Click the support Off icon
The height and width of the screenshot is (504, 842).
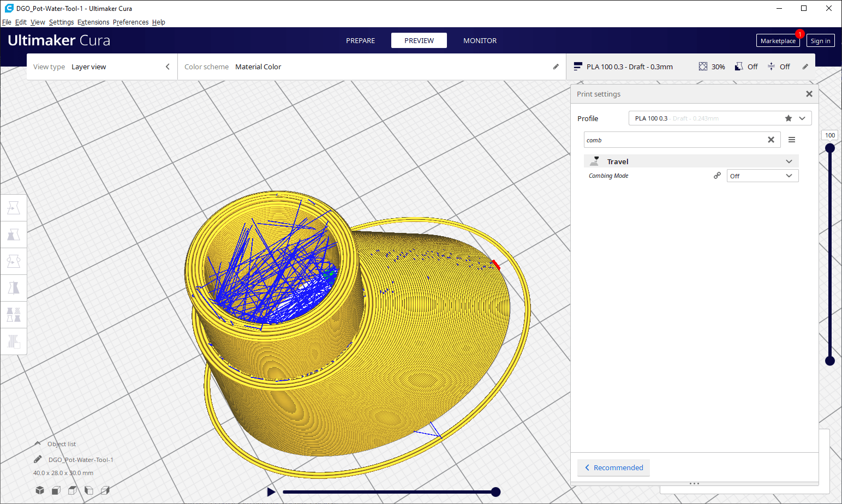click(739, 67)
